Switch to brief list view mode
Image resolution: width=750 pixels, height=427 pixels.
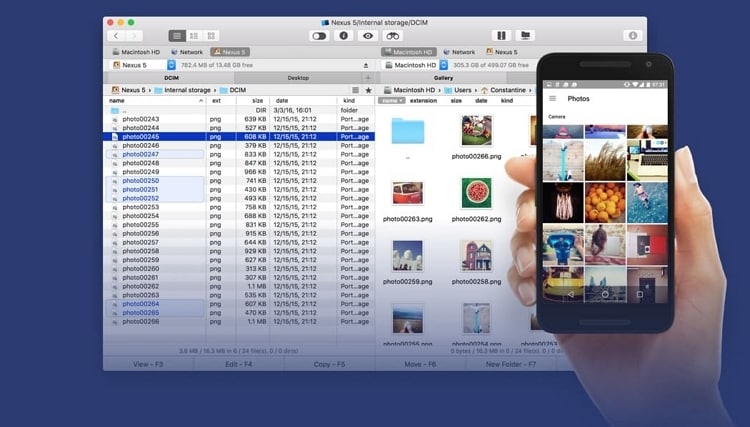tap(194, 36)
